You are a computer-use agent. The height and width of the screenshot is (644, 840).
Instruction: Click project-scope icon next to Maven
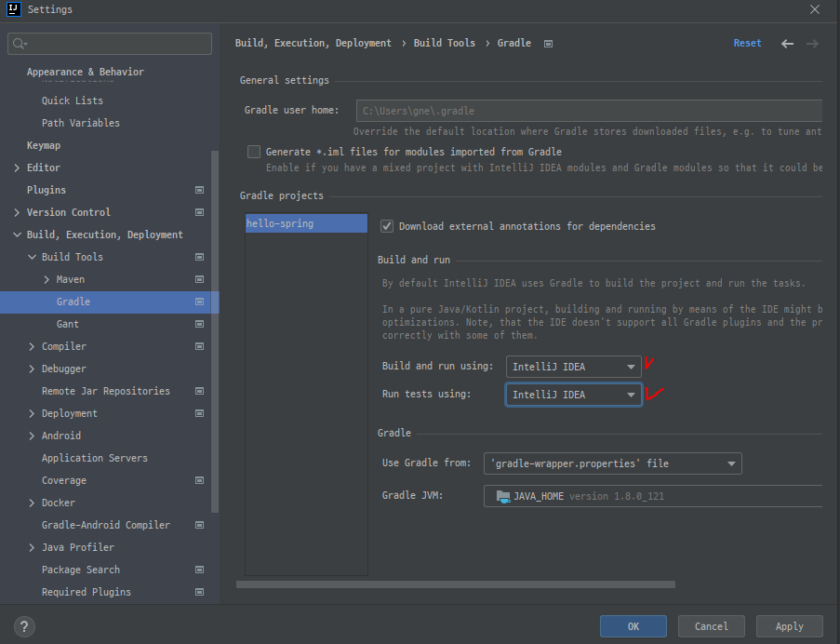199,280
